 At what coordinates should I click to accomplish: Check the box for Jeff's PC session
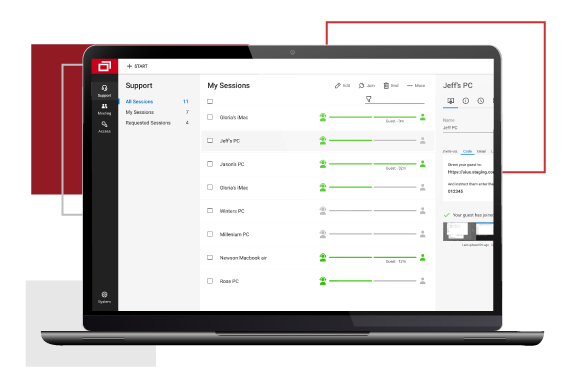tap(210, 141)
